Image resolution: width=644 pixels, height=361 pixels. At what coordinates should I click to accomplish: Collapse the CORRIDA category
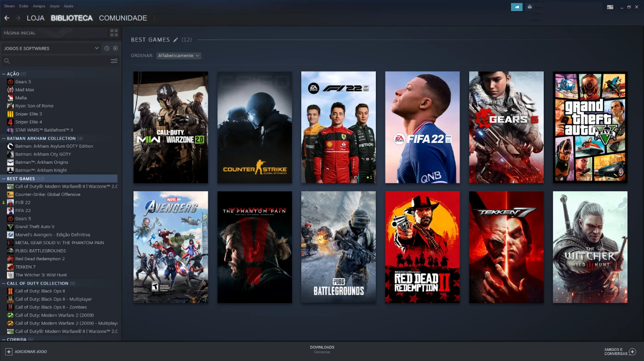(4, 339)
